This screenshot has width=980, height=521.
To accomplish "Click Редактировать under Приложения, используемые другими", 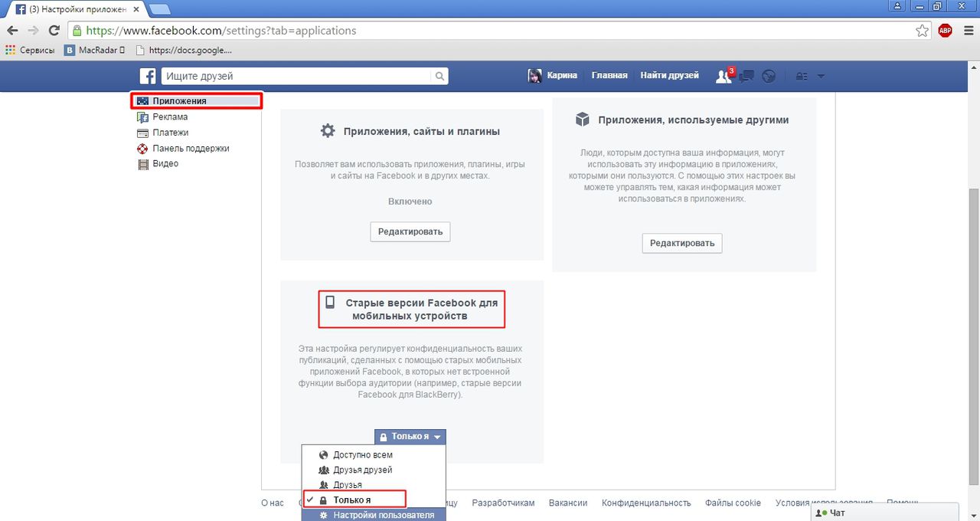I will (682, 243).
